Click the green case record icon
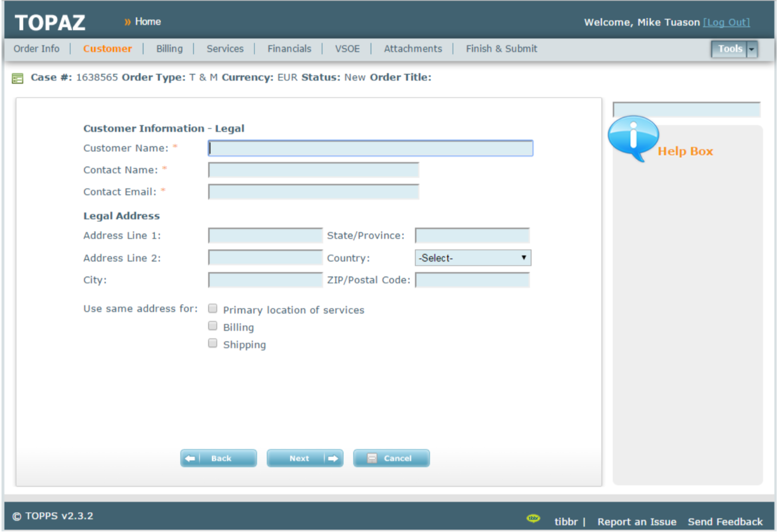777x532 pixels. (17, 79)
